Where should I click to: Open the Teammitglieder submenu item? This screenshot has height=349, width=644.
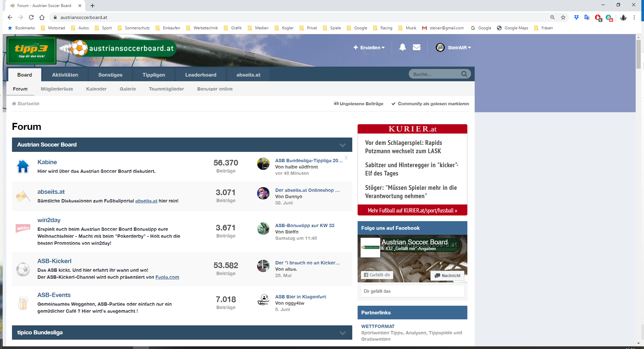pyautogui.click(x=166, y=89)
